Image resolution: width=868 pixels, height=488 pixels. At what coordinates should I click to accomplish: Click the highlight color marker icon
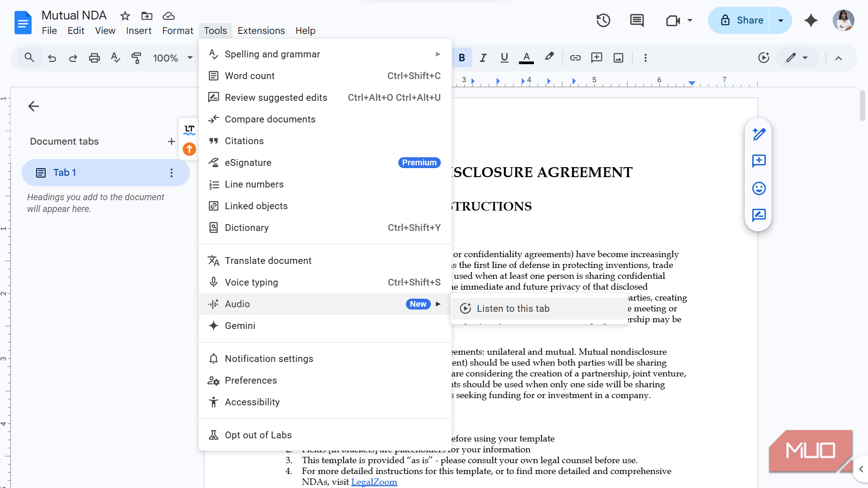click(549, 57)
